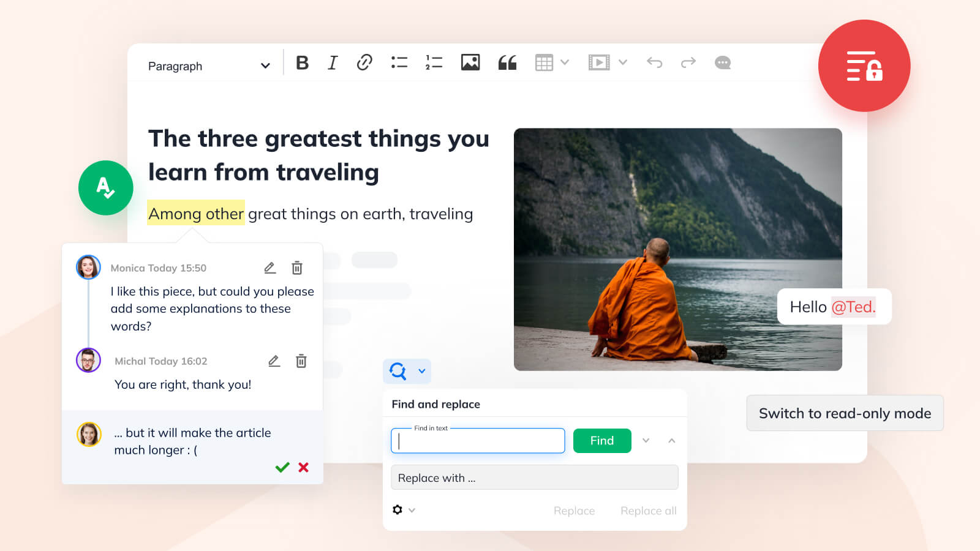The height and width of the screenshot is (551, 980).
Task: Click the Replace all button
Action: [649, 511]
